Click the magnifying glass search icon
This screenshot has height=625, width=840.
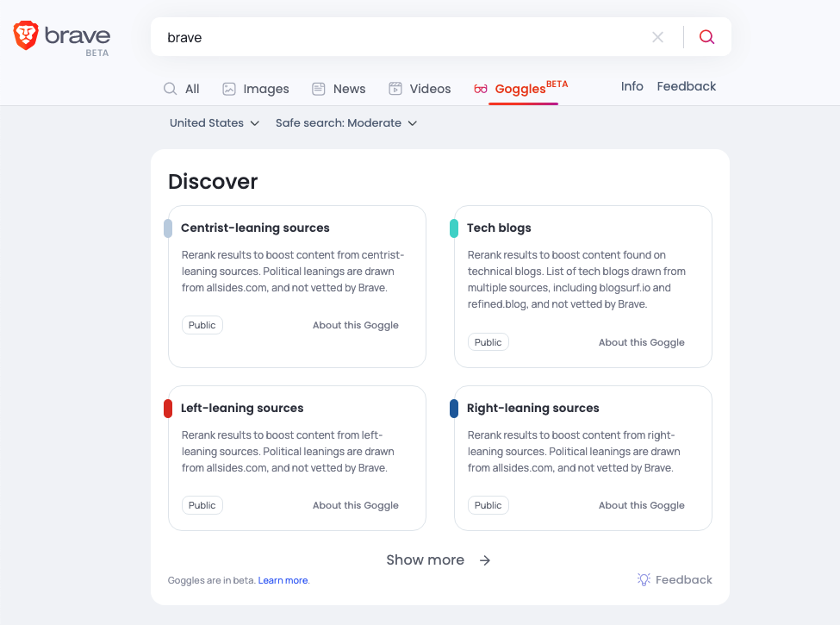click(x=706, y=36)
